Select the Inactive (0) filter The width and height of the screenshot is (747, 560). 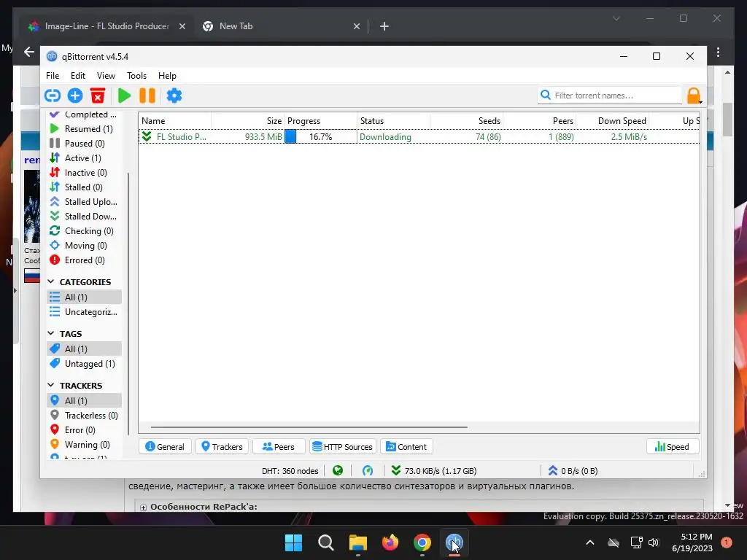pos(85,173)
